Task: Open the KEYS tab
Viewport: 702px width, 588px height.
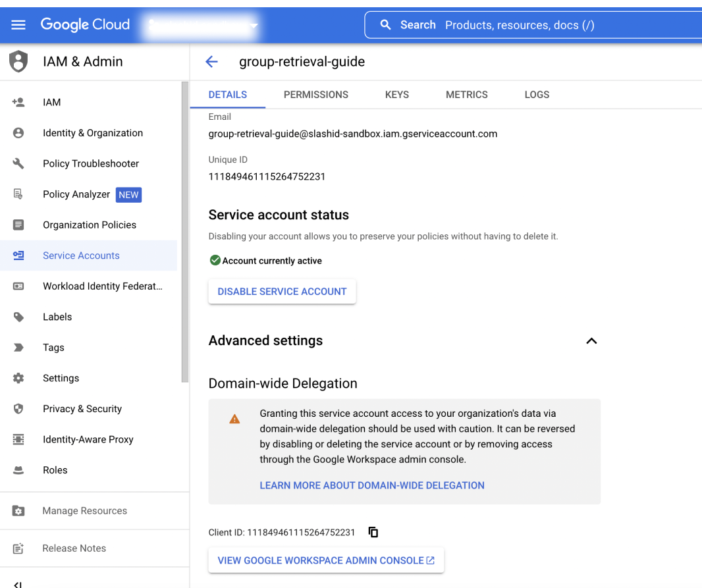Action: [396, 94]
